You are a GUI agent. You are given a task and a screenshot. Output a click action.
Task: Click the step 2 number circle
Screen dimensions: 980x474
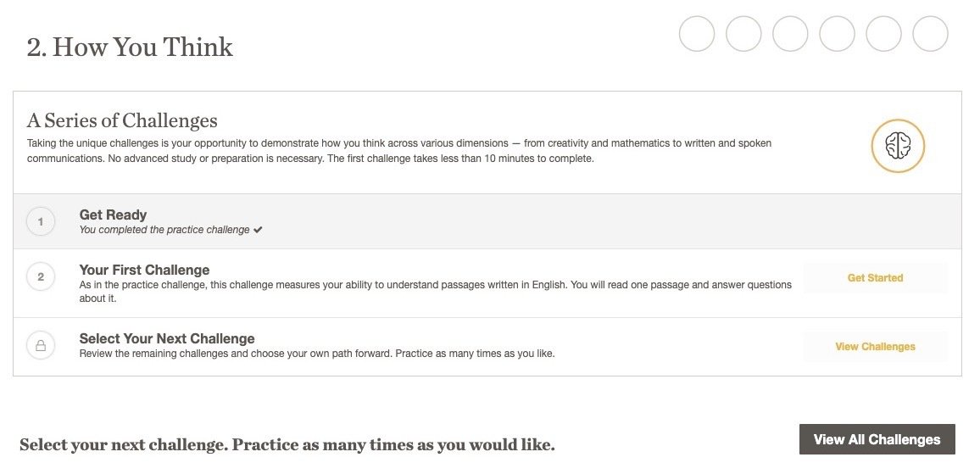click(x=41, y=277)
